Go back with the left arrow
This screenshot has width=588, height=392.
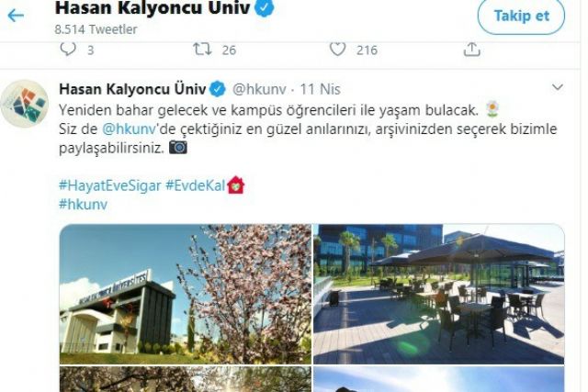click(x=16, y=16)
